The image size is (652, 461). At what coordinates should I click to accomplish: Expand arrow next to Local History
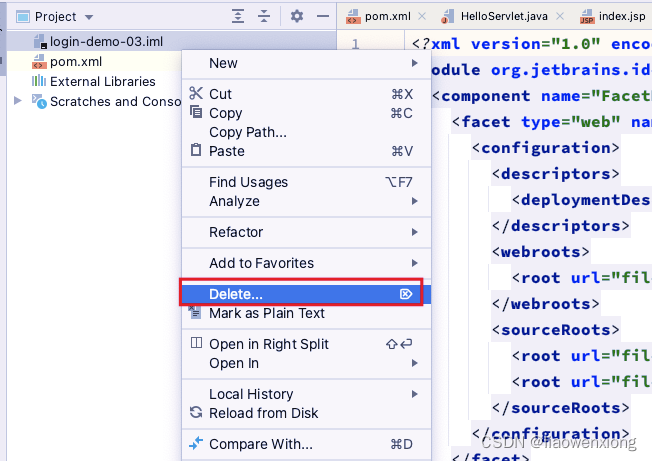(414, 394)
